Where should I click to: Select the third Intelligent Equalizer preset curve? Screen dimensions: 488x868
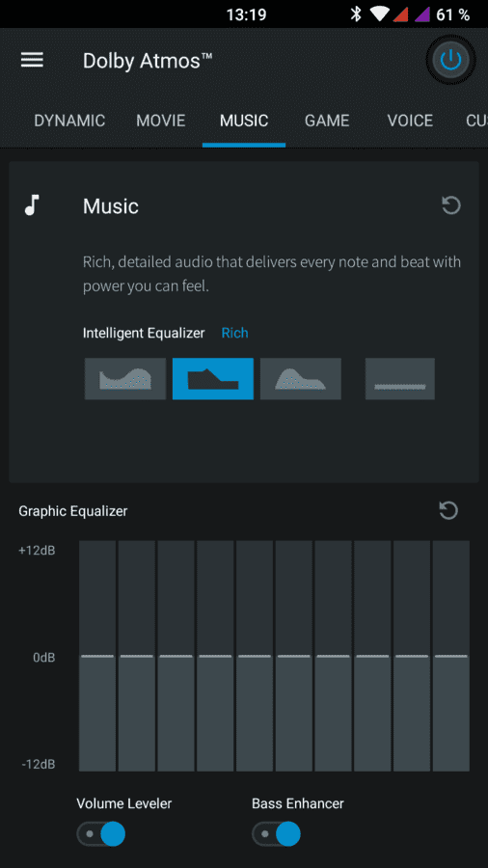tap(301, 379)
